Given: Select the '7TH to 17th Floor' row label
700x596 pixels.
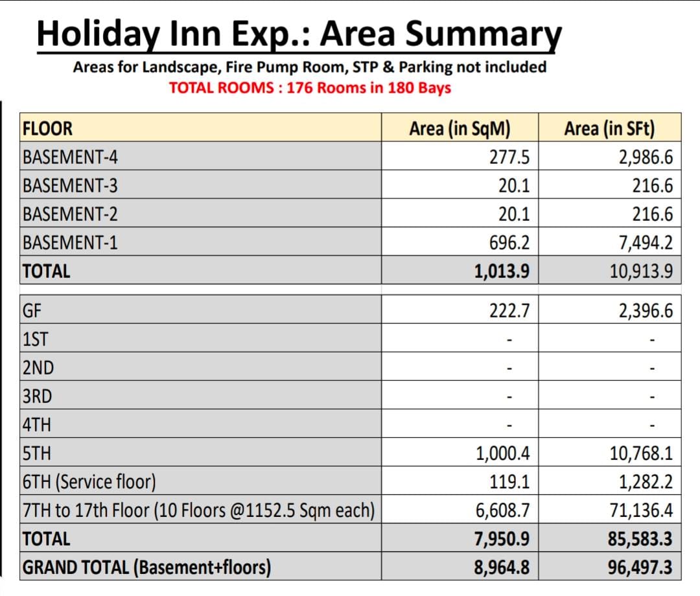Looking at the screenshot, I should tap(199, 510).
